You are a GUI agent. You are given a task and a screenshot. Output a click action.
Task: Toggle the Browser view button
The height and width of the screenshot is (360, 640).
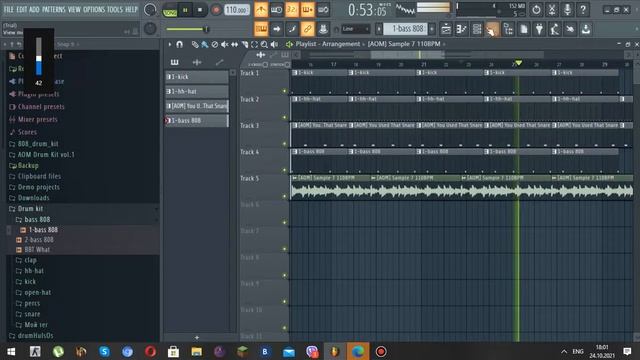[508, 29]
